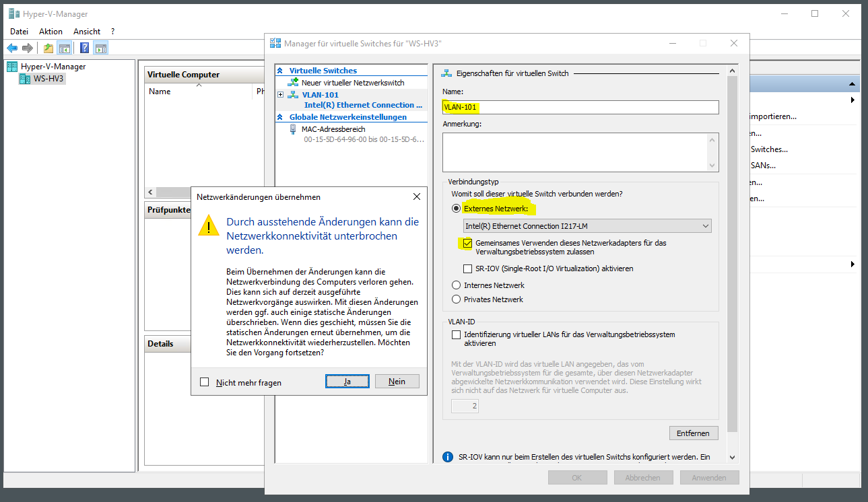Click the Eigenschaften für virtuellen Switch header icon

[x=446, y=73]
